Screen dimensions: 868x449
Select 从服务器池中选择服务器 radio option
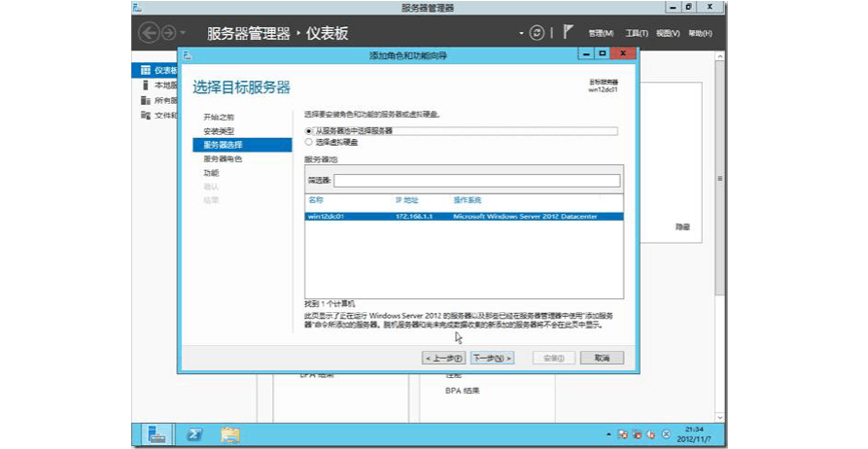[309, 130]
